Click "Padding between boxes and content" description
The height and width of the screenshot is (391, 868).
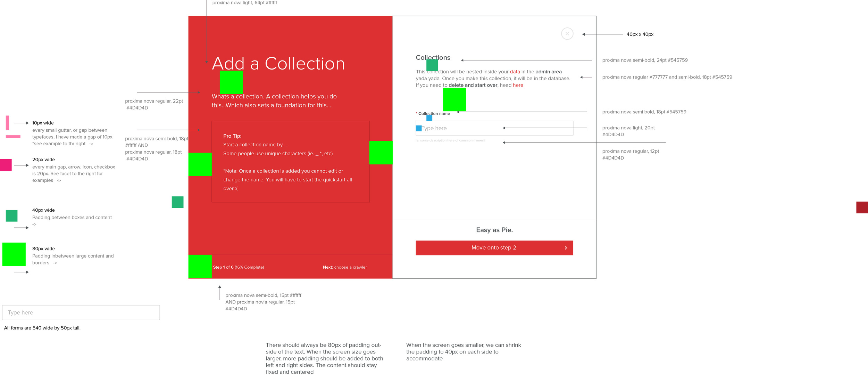pos(72,221)
